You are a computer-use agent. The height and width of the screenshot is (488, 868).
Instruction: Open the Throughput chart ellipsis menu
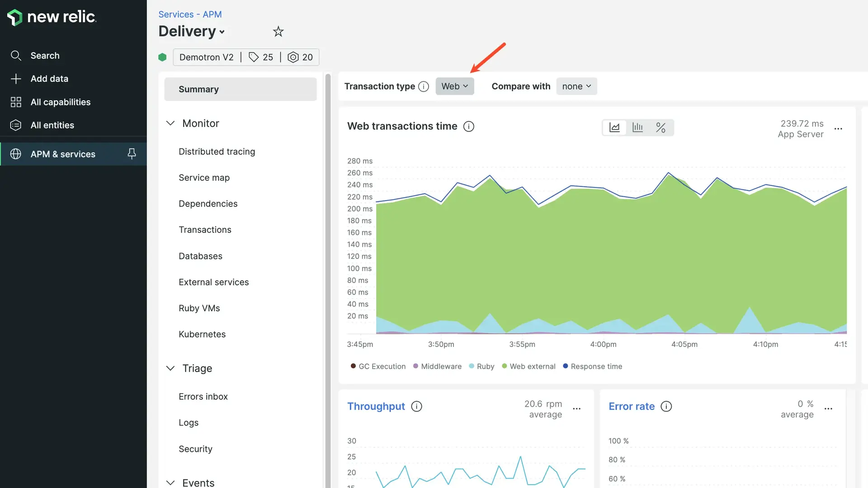(576, 409)
